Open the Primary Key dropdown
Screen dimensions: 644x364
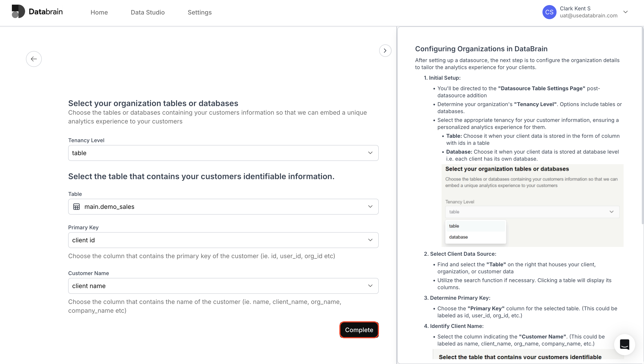(223, 240)
